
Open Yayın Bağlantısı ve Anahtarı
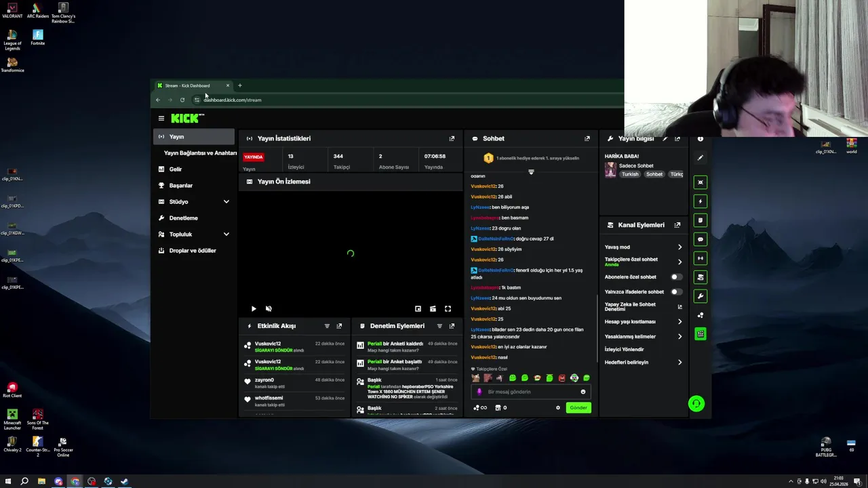[200, 153]
